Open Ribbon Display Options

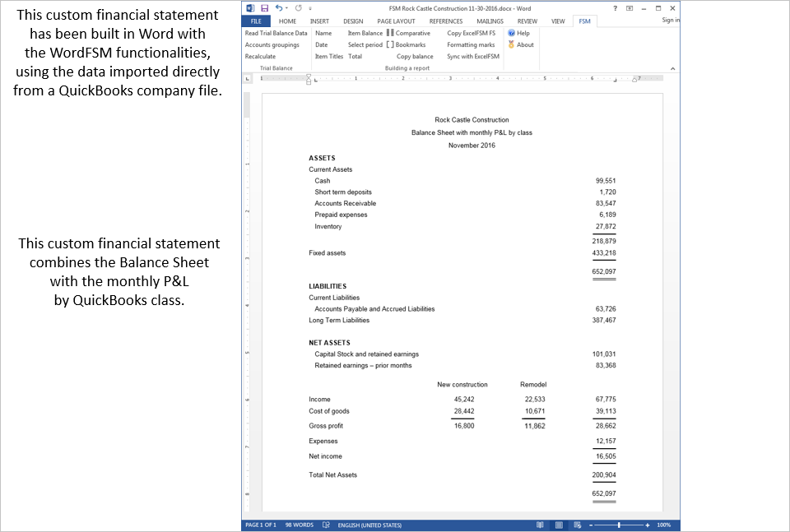pos(630,8)
